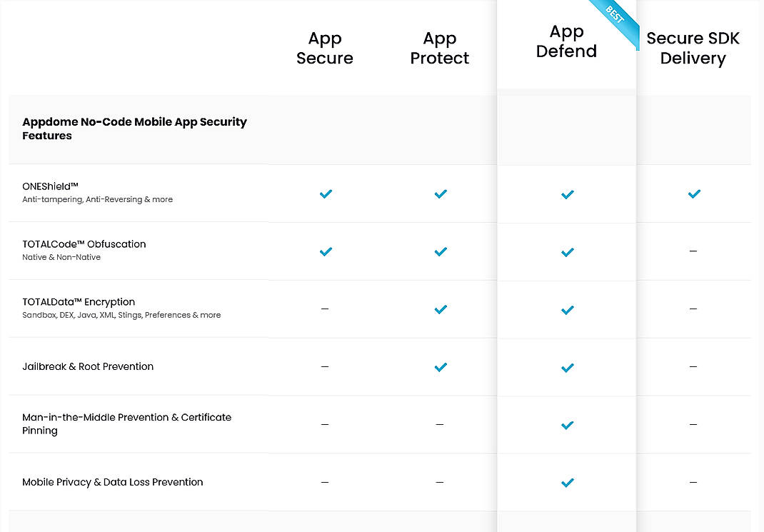Click Mobile Privacy & Data Loss Prevention label
Image resolution: width=764 pixels, height=532 pixels.
click(x=113, y=482)
